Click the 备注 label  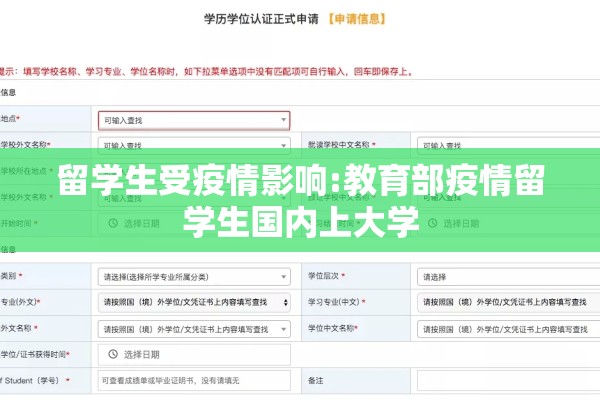tap(316, 380)
